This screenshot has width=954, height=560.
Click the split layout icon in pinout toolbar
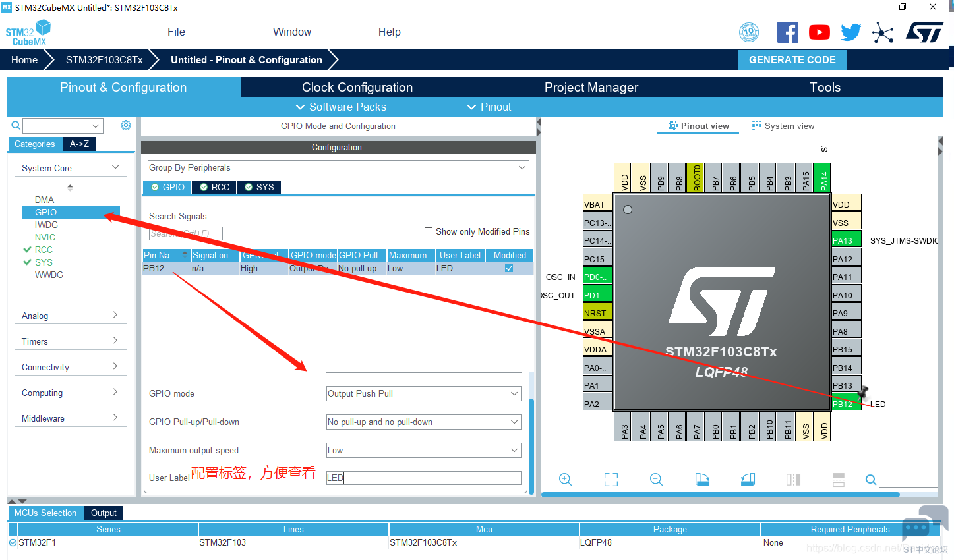[x=839, y=480]
